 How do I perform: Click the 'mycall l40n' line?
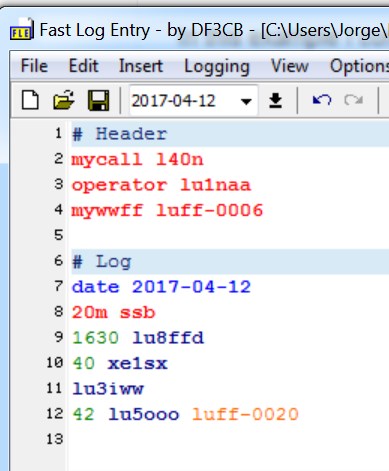tap(137, 160)
